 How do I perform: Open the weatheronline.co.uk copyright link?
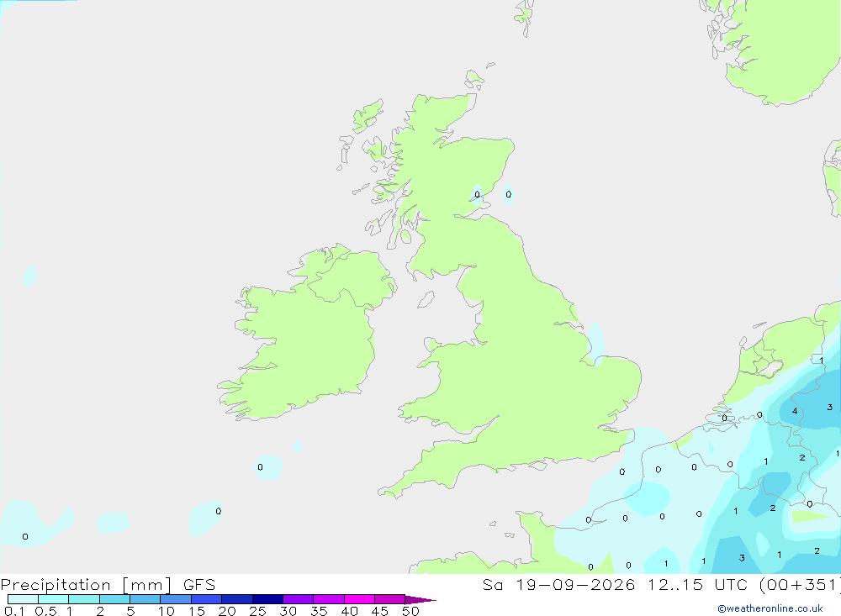(x=770, y=608)
